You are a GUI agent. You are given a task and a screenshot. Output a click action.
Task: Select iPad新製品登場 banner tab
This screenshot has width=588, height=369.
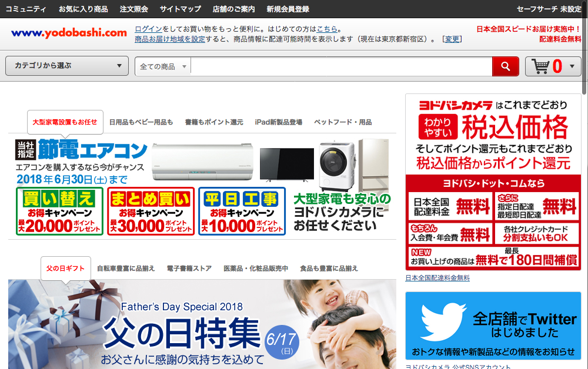[x=279, y=122]
